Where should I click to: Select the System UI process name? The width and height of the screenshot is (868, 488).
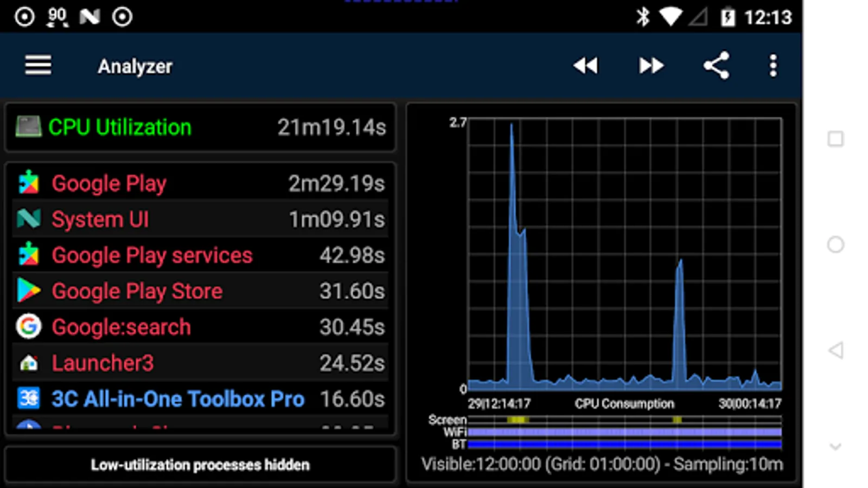(100, 220)
